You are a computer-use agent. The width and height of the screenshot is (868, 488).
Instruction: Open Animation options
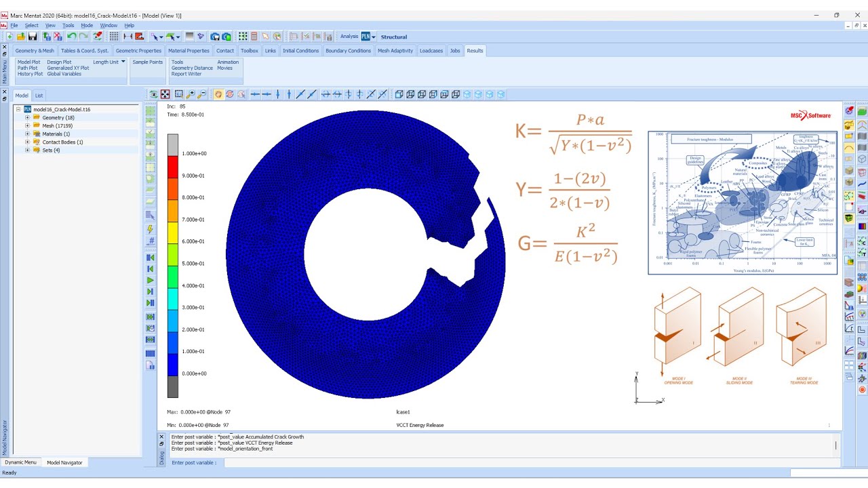[x=228, y=62]
